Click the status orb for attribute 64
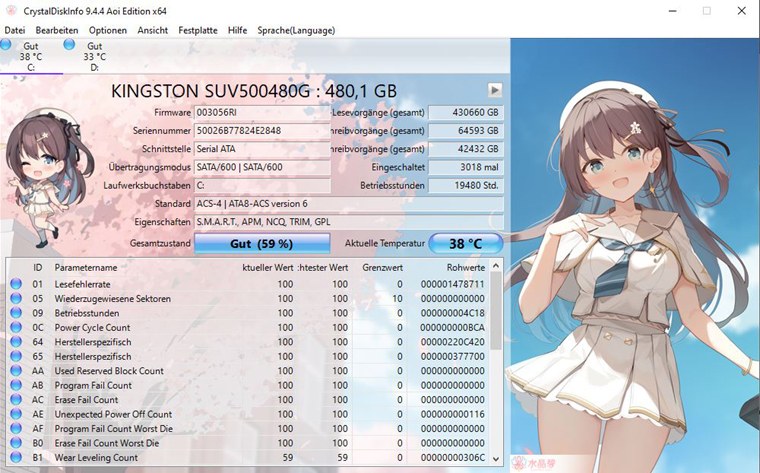760x473 pixels. click(x=16, y=342)
